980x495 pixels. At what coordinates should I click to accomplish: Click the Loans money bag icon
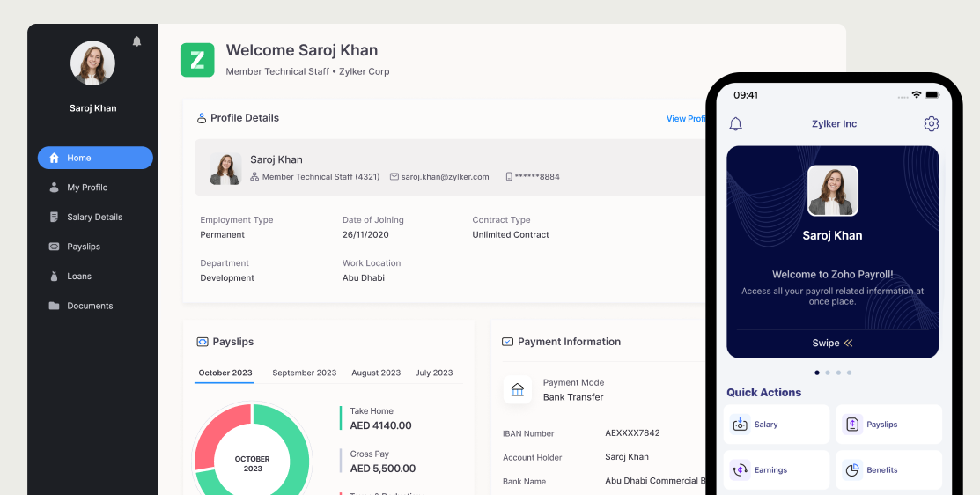(x=54, y=277)
